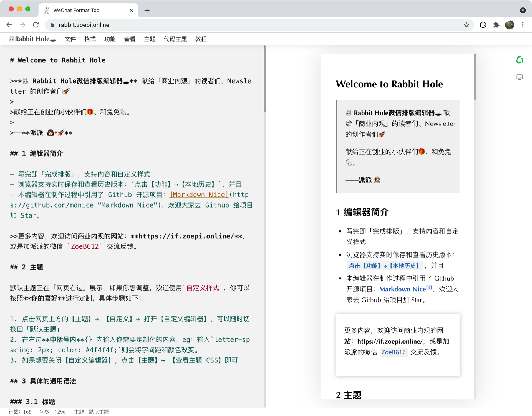Click the green WeChat copy icon
Screen dimensions: 532x416
click(519, 60)
